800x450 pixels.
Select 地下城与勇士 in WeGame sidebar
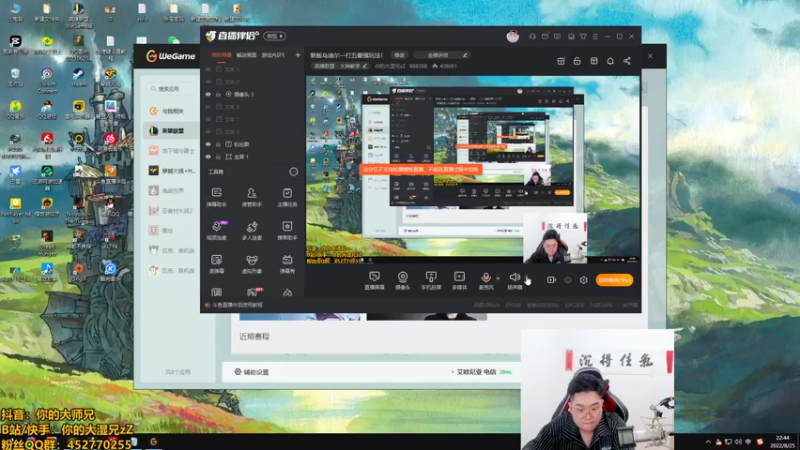pos(171,151)
